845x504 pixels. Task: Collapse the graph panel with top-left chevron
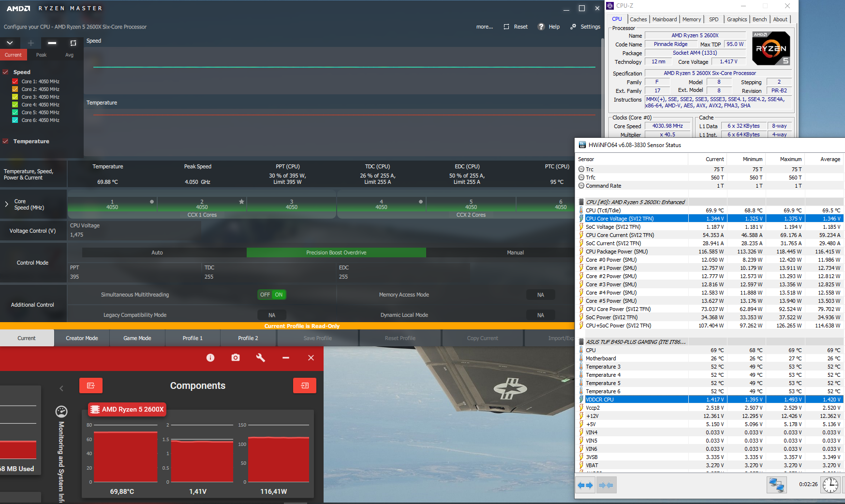click(10, 43)
